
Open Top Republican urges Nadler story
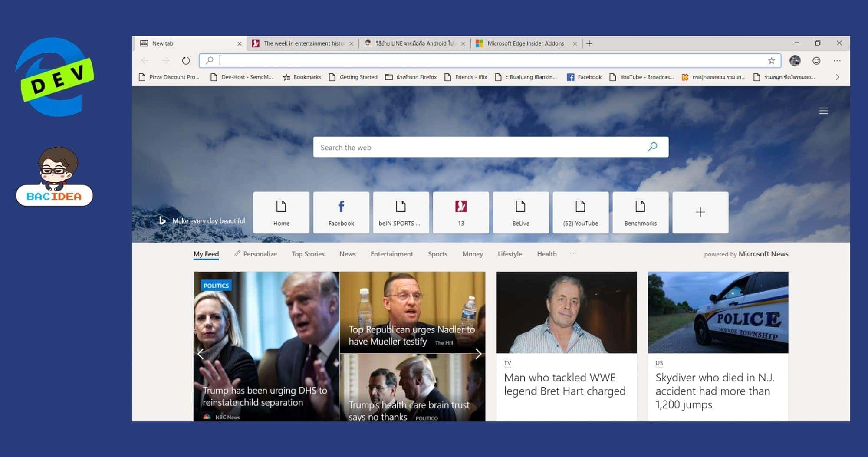[412, 312]
